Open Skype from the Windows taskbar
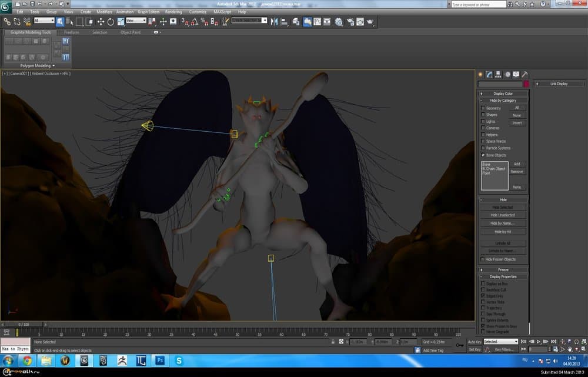The height and width of the screenshot is (377, 588). tap(179, 359)
